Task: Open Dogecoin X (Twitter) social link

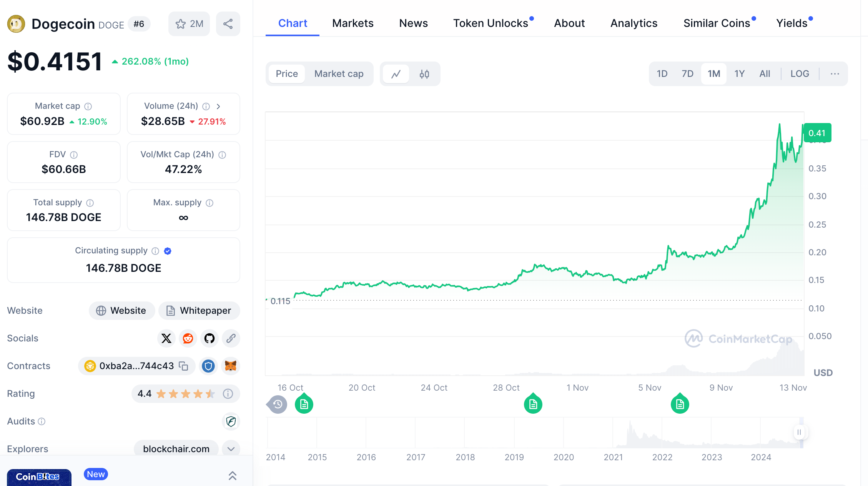Action: coord(166,338)
